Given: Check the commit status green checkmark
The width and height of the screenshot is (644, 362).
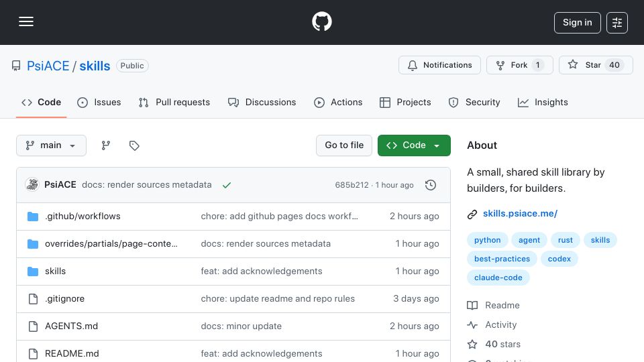Looking at the screenshot, I should pos(227,185).
